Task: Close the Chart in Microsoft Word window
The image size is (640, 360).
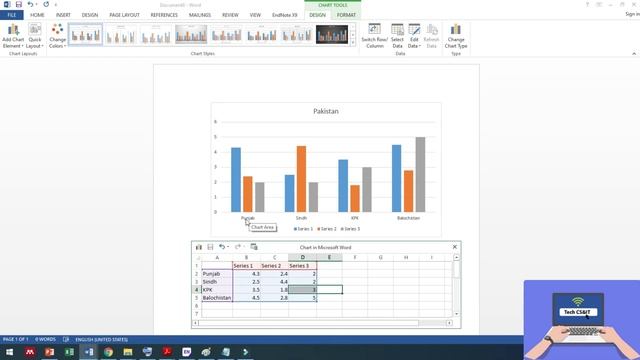Action: pyautogui.click(x=455, y=247)
